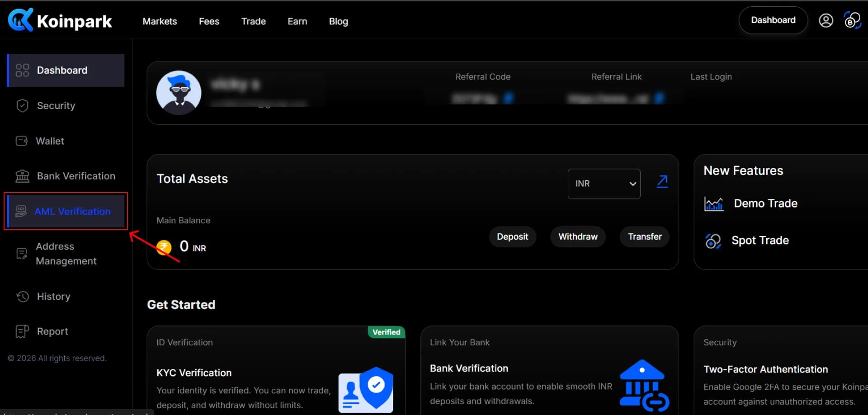Screen dimensions: 868x415
Task: Click the Report icon in sidebar
Action: 22,331
